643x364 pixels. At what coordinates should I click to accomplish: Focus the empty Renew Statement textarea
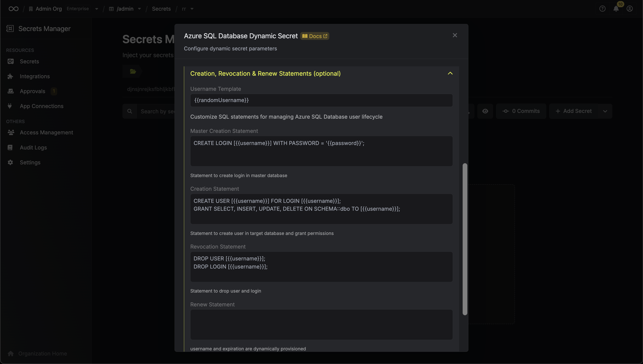click(x=321, y=324)
